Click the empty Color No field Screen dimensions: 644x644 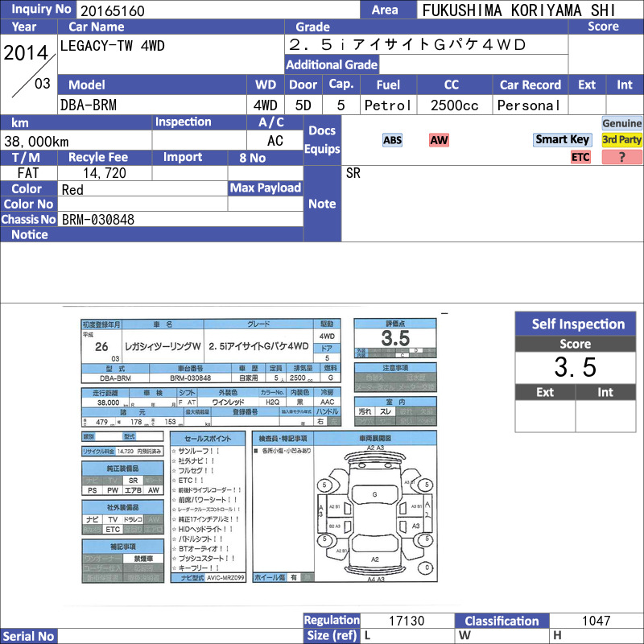click(142, 204)
